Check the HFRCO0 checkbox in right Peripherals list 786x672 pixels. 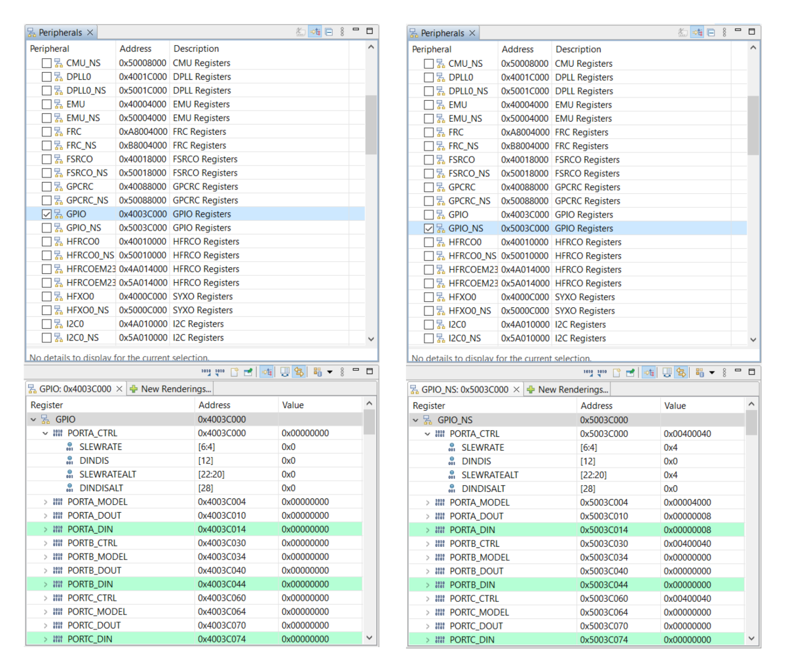point(428,242)
